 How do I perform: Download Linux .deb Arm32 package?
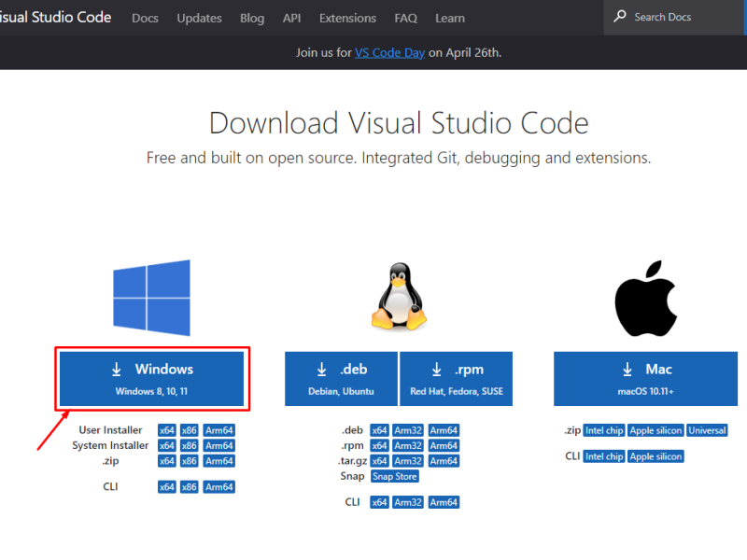408,430
